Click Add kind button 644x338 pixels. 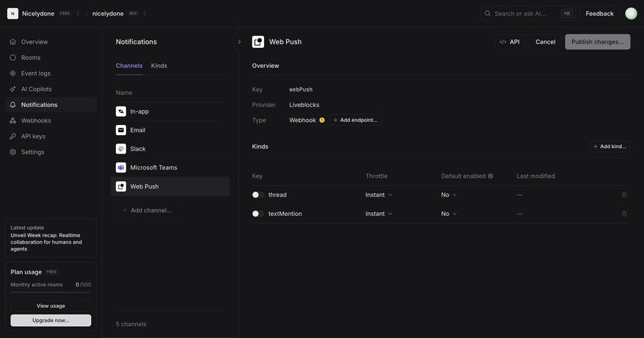610,146
